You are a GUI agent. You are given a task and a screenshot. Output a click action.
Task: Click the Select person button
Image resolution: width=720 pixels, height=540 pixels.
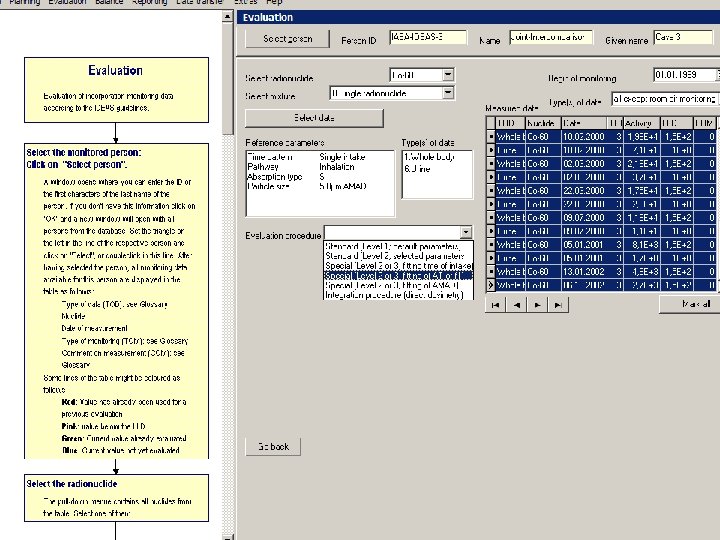coord(287,39)
